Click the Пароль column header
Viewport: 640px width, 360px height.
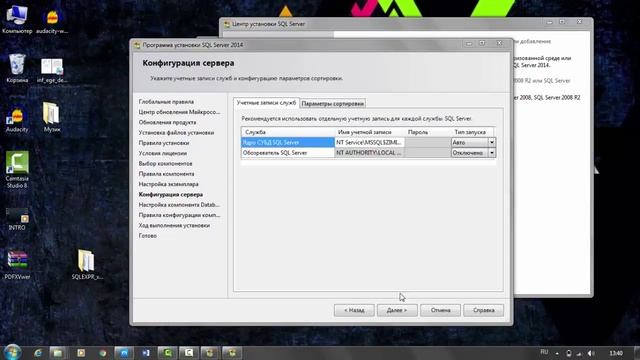pyautogui.click(x=428, y=132)
